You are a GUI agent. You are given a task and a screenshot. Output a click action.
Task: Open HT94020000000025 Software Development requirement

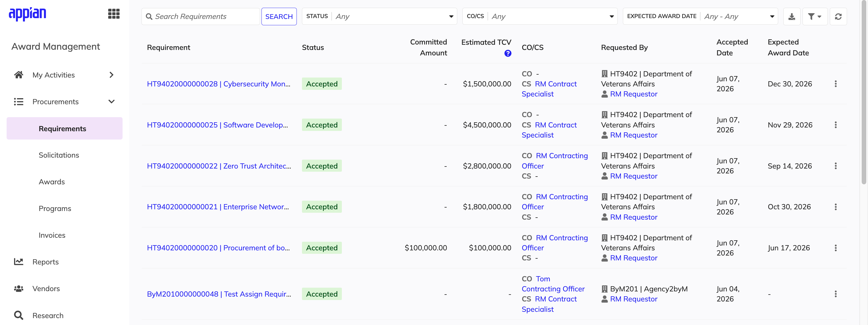click(217, 125)
